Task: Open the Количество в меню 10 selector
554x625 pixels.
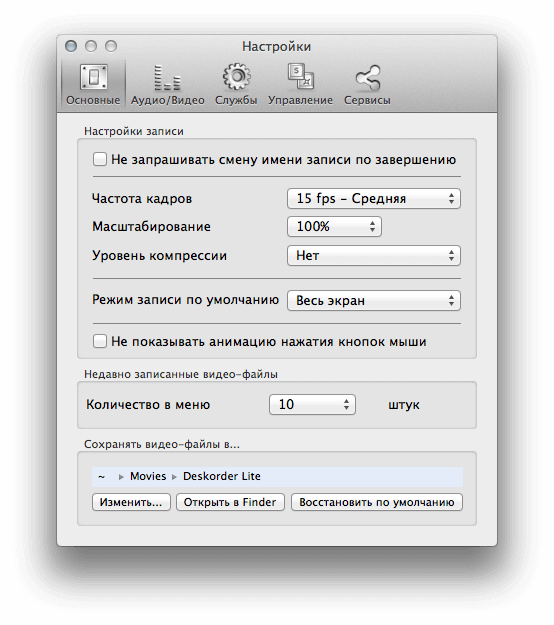Action: point(312,405)
